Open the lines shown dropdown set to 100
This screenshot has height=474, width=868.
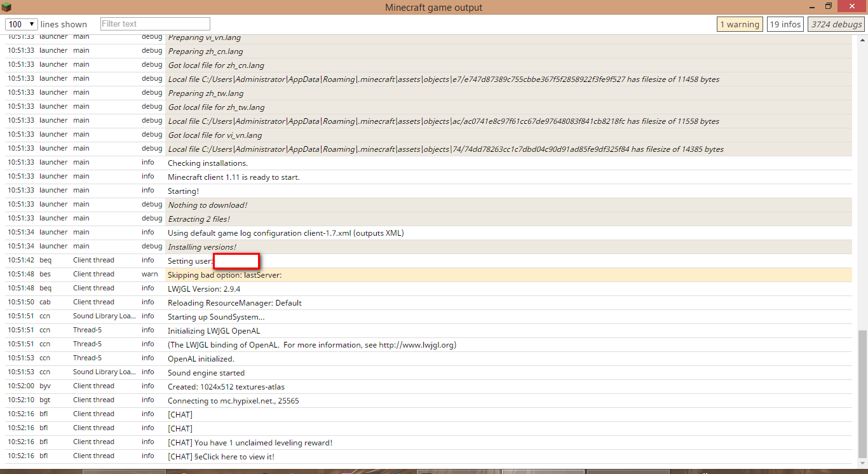tap(20, 24)
